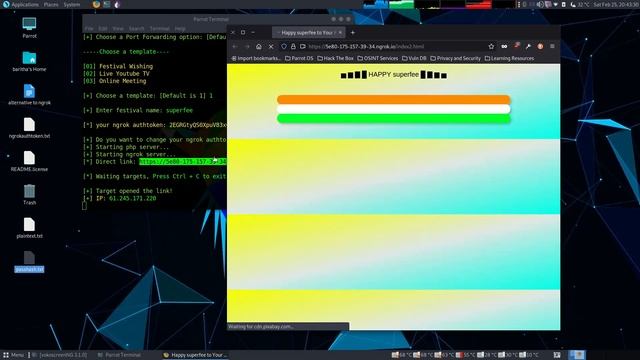The width and height of the screenshot is (640, 360).
Task: Click the red extension icon in toolbar
Action: (x=517, y=46)
